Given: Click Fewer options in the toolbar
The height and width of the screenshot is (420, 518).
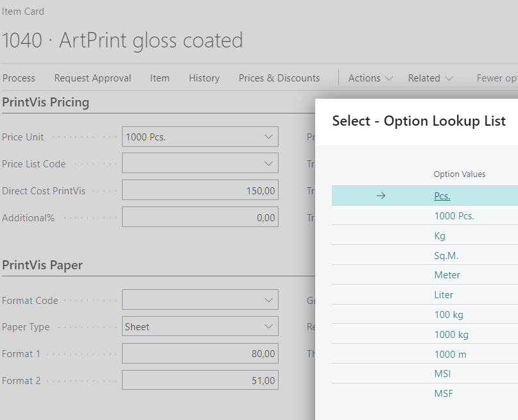Looking at the screenshot, I should coord(497,78).
